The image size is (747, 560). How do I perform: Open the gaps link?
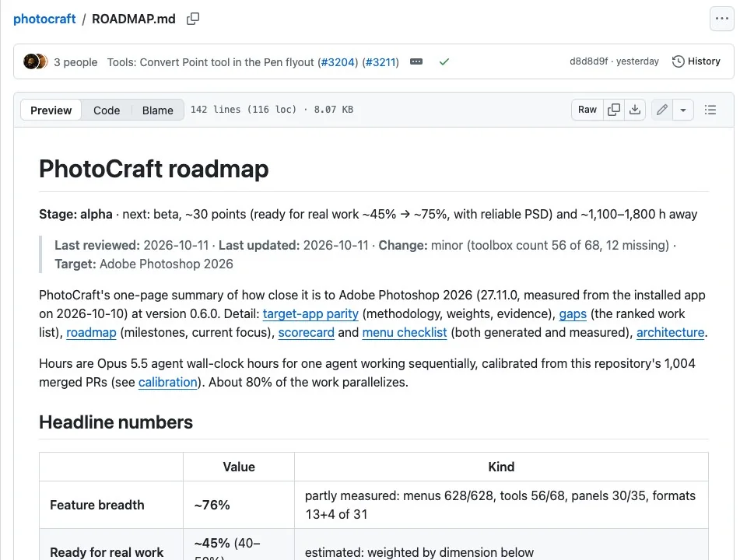coord(573,313)
